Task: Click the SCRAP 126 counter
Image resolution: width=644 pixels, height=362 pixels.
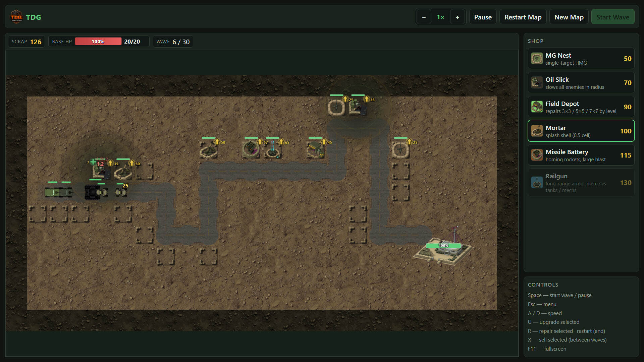Action: point(26,42)
